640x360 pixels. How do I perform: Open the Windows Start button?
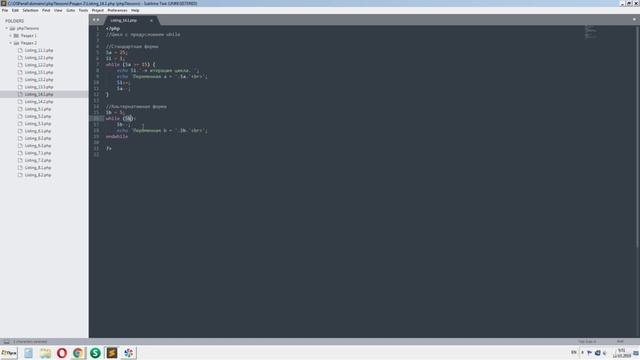point(9,353)
